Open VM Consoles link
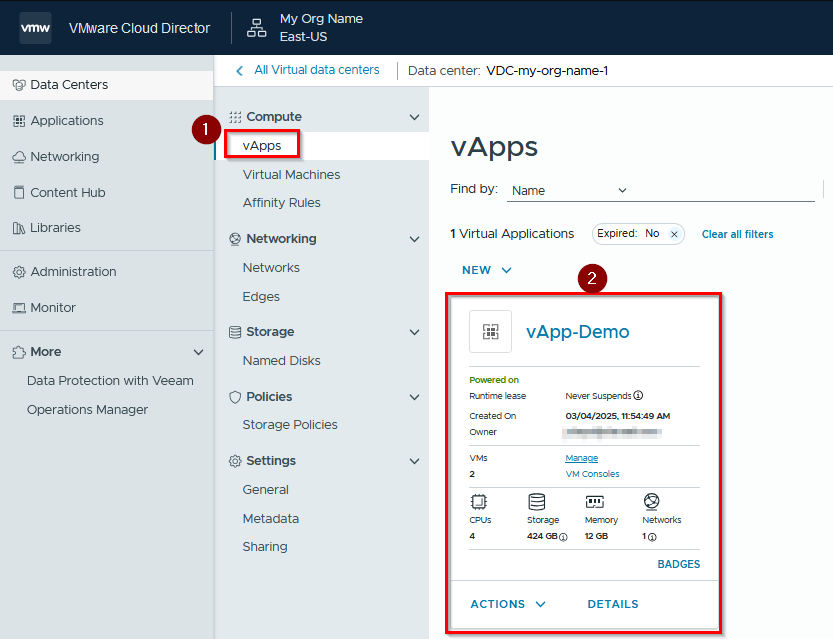833x639 pixels. 592,474
